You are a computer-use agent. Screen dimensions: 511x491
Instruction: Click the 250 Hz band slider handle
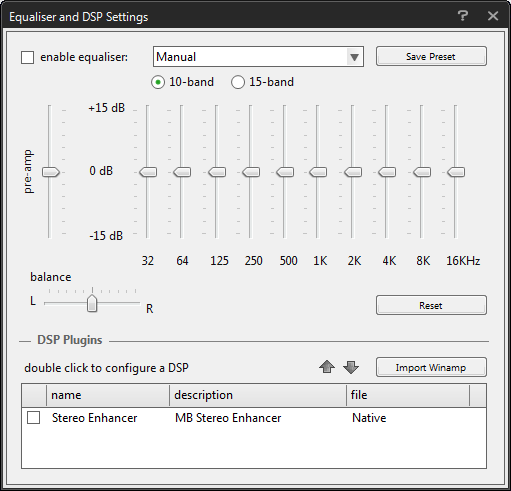(x=251, y=172)
